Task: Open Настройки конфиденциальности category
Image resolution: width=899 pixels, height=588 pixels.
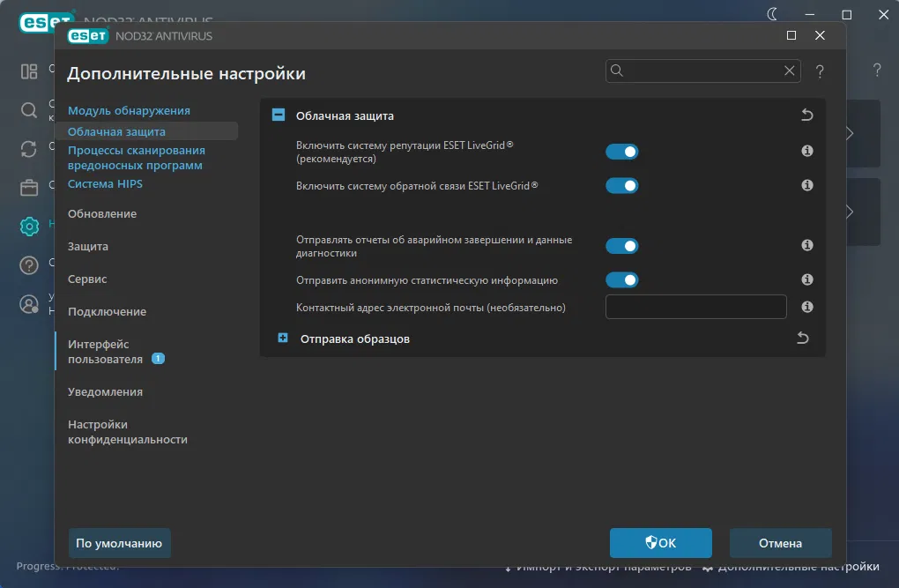Action: tap(127, 432)
